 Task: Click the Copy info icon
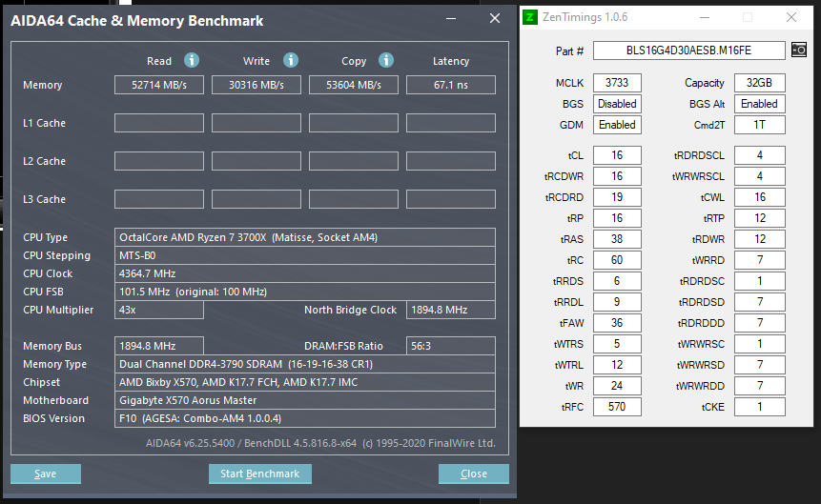coord(386,60)
